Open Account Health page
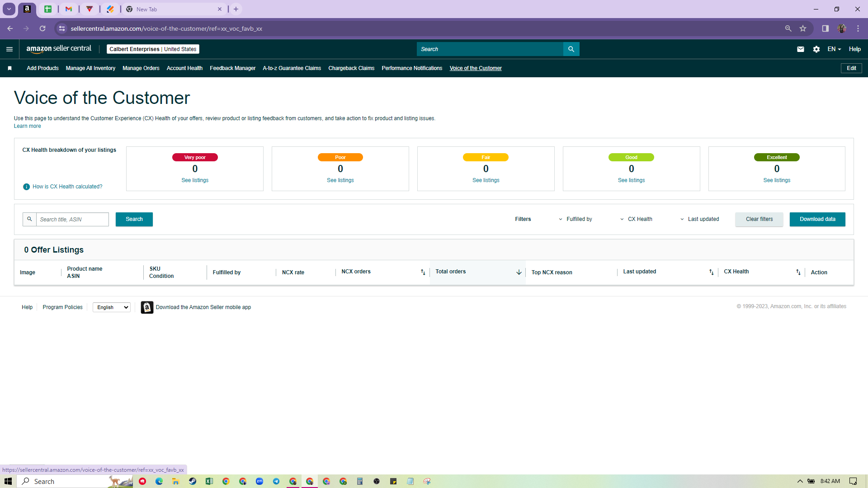 click(x=184, y=68)
